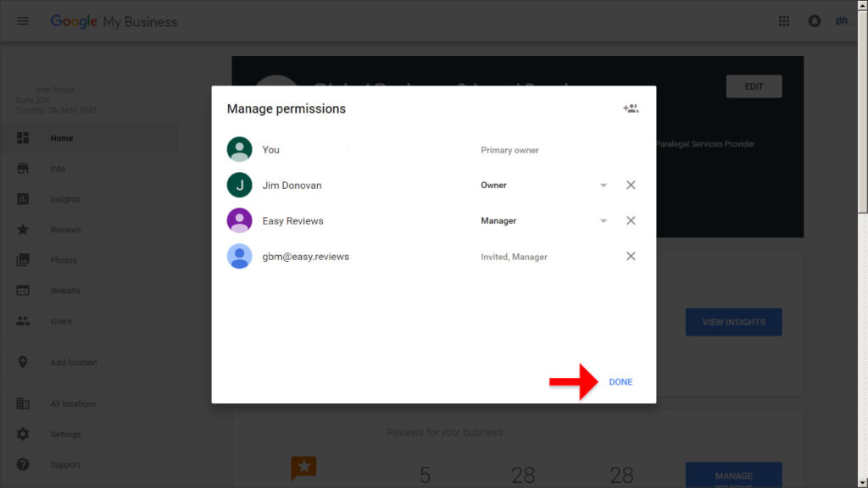Select Add location in the sidebar

[74, 363]
